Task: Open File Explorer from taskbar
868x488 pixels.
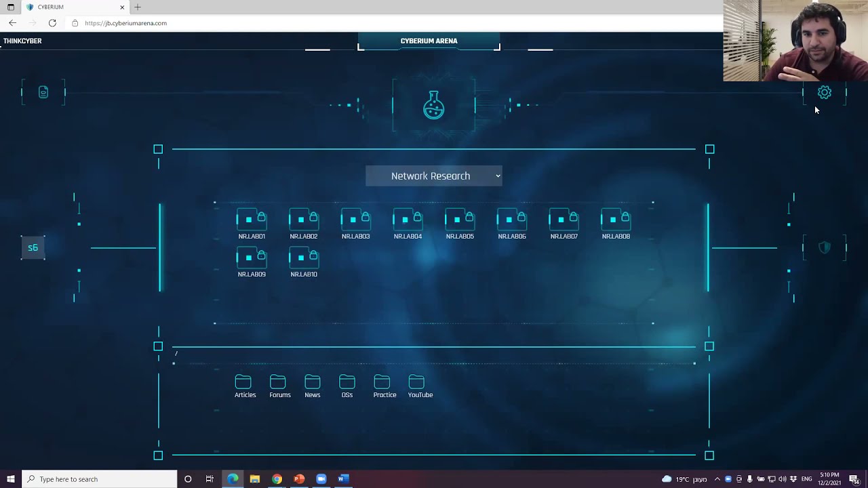Action: [x=255, y=479]
